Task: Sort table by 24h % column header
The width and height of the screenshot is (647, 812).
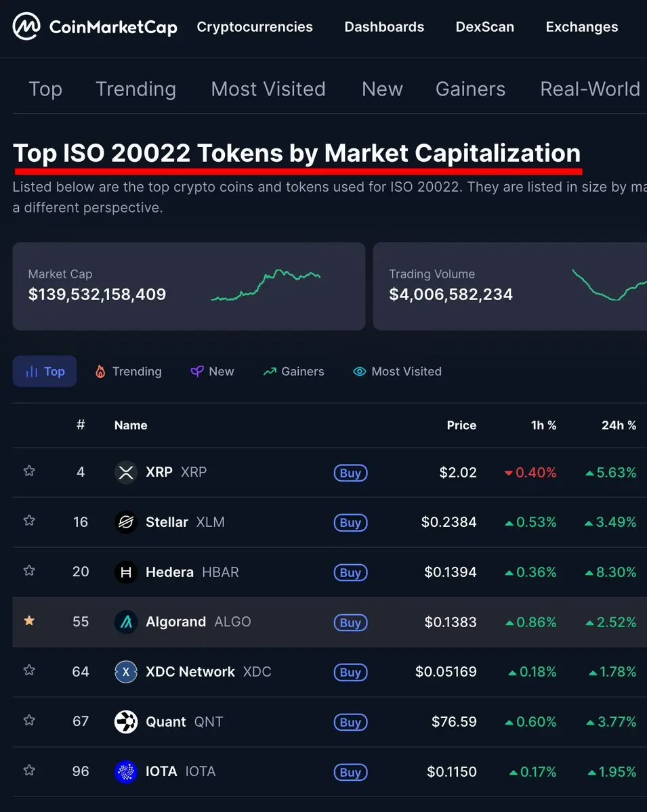Action: (619, 425)
